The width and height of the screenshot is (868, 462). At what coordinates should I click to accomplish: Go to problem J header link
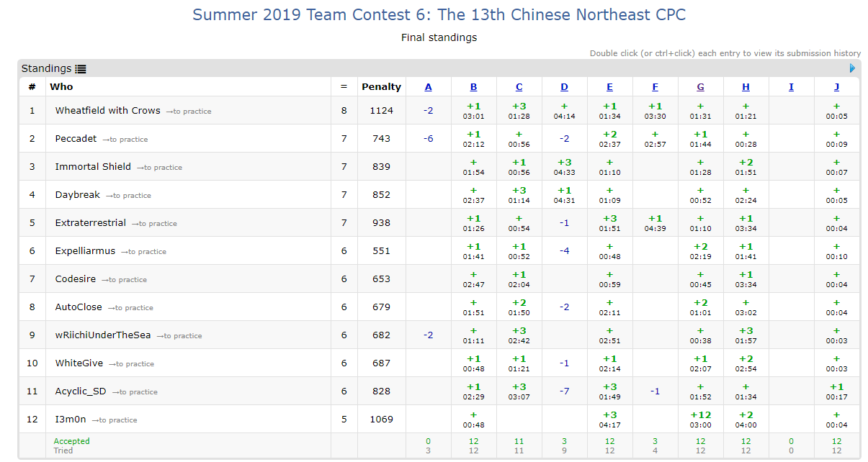click(x=836, y=87)
